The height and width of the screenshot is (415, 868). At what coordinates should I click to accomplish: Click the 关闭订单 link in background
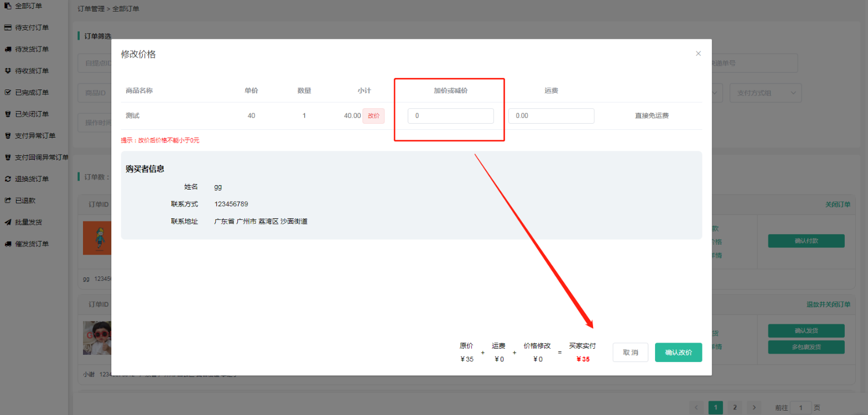pos(838,204)
